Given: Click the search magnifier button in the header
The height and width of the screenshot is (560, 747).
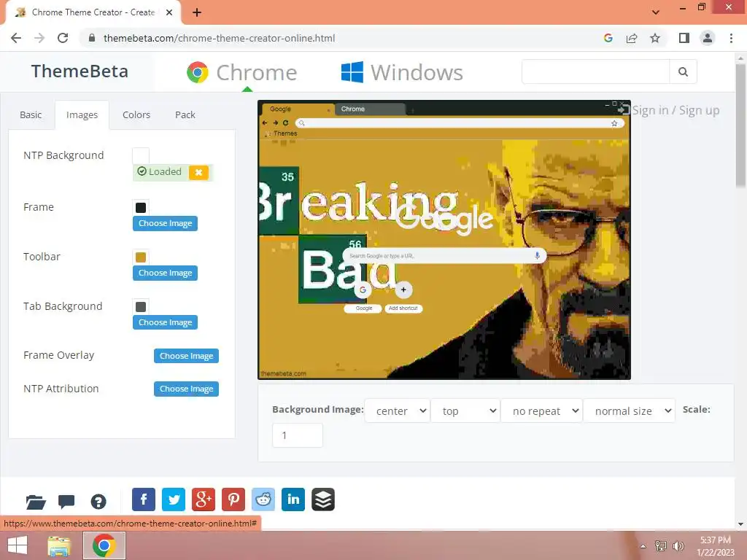Looking at the screenshot, I should point(683,71).
